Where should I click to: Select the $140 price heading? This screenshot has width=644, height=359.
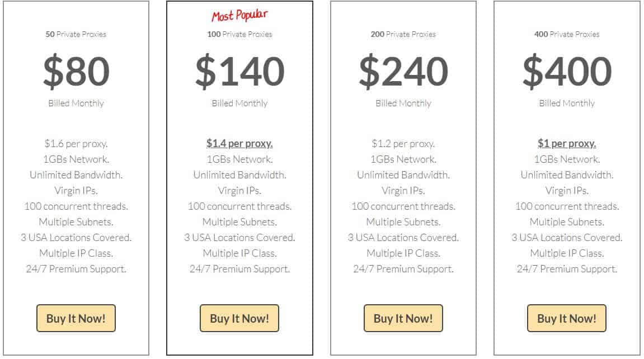point(240,72)
